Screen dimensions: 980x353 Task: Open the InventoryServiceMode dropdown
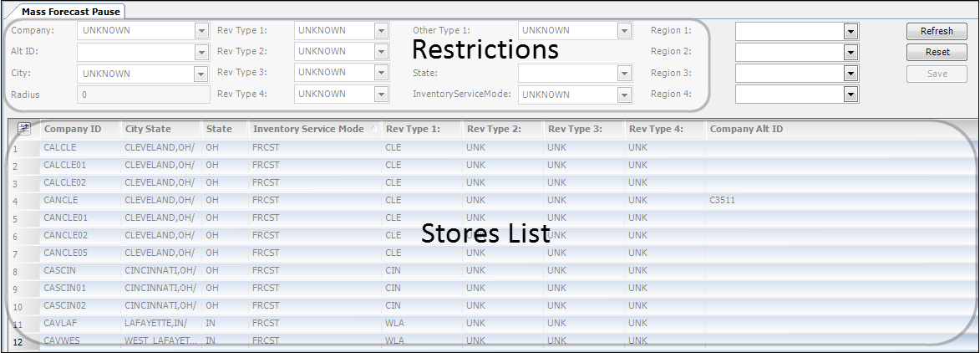[x=624, y=95]
